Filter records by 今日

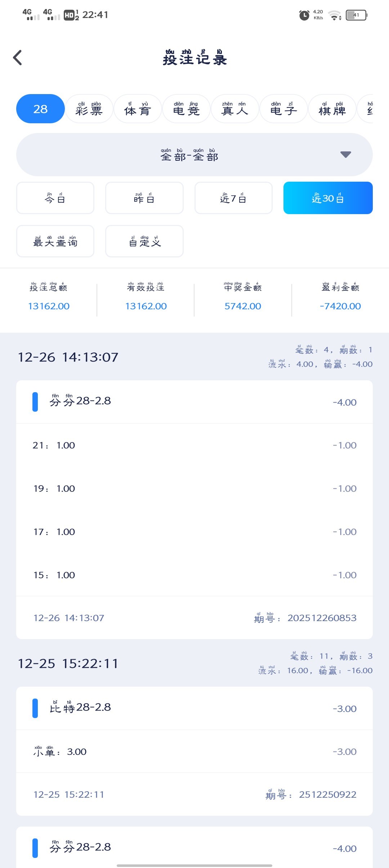[55, 198]
